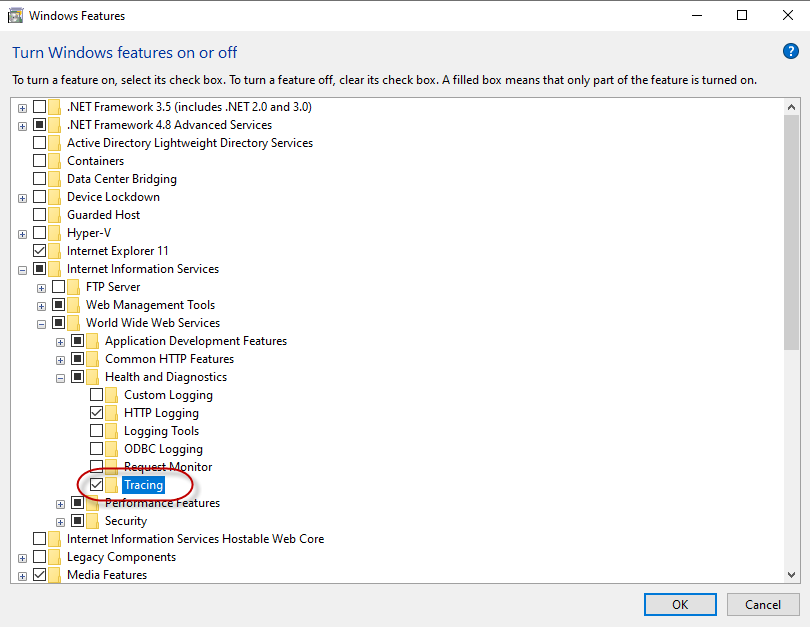Viewport: 810px width, 627px height.
Task: Click the folder icon next to Containers
Action: 55,161
